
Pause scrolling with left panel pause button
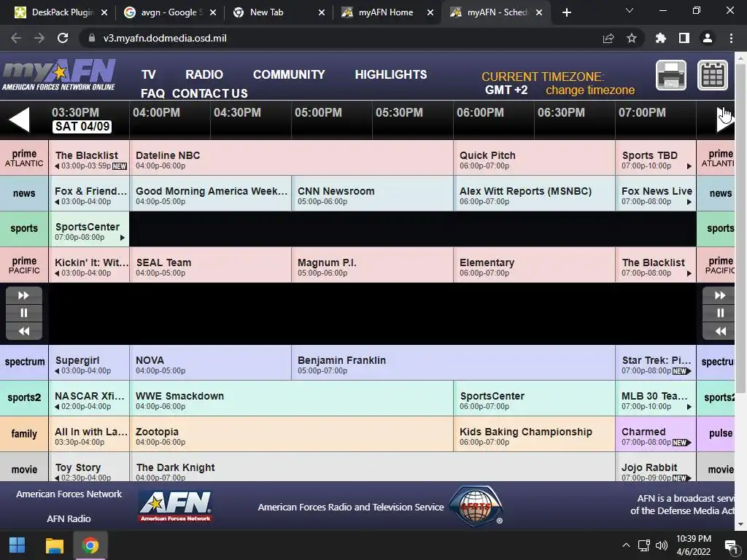pyautogui.click(x=24, y=313)
